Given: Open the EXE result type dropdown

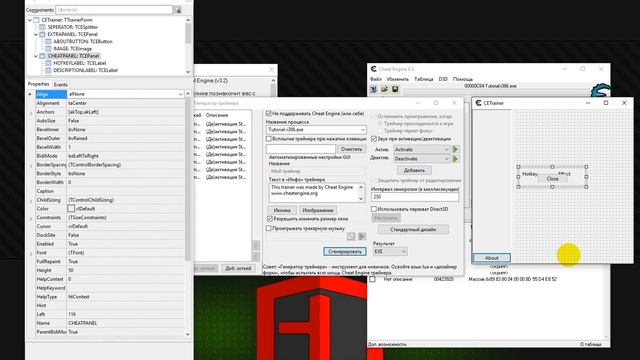Looking at the screenshot, I should coord(404,251).
